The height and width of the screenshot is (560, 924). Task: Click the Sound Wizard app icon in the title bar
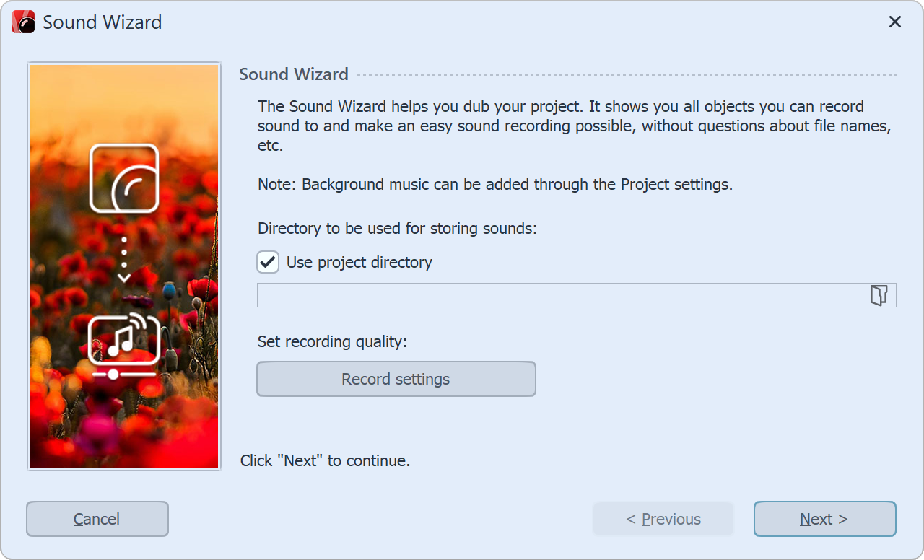(x=22, y=22)
